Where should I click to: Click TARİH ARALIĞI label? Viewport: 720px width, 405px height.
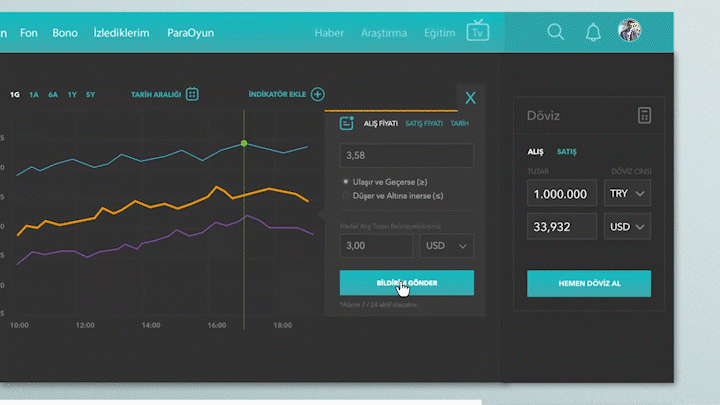point(156,95)
